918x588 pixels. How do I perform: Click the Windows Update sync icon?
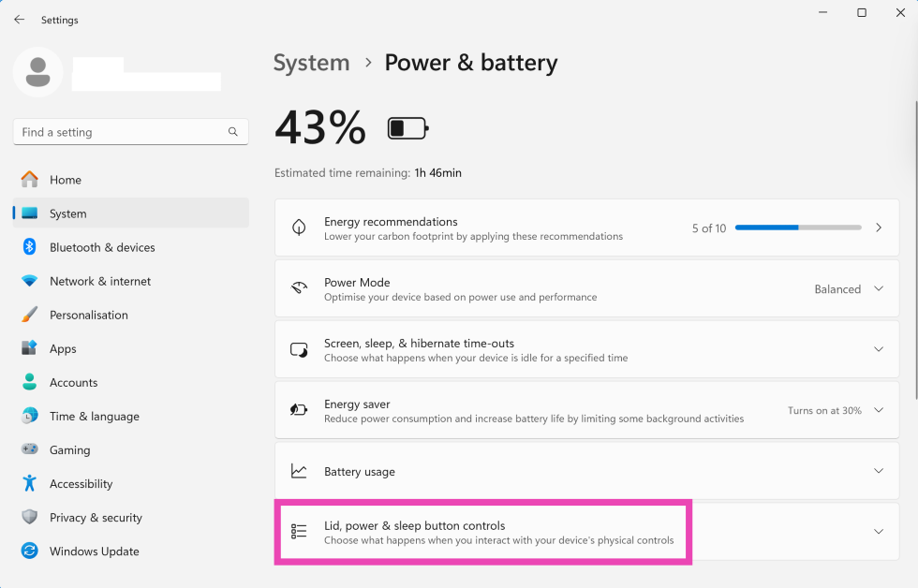tap(29, 551)
